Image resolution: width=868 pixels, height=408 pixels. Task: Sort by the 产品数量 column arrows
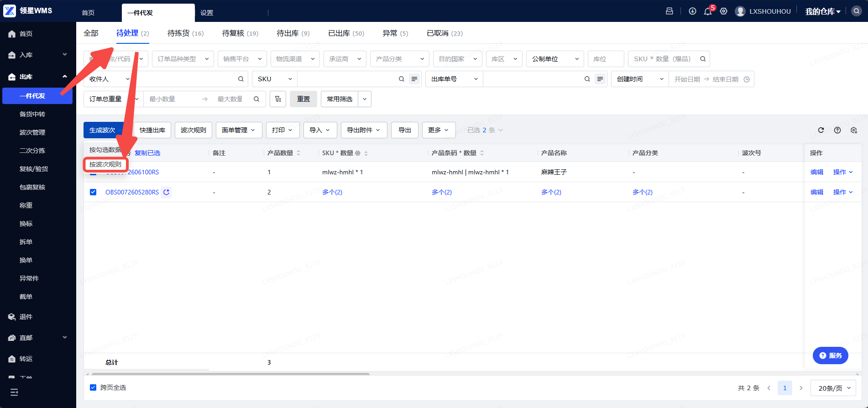298,153
